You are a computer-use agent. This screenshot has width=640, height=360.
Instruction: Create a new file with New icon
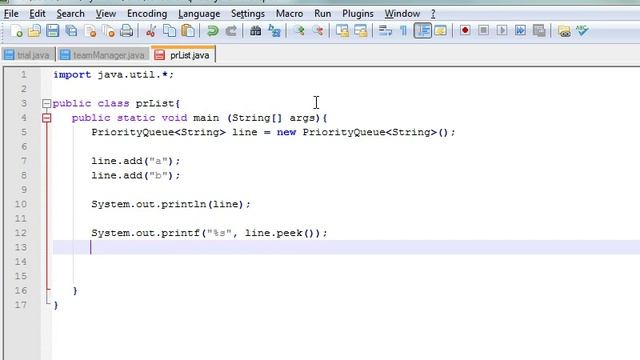pyautogui.click(x=17, y=31)
